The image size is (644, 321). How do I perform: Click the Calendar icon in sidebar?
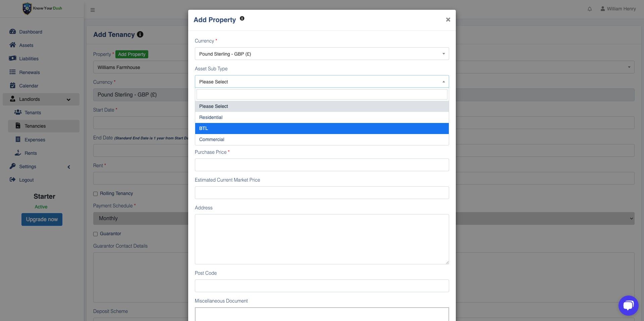tap(13, 85)
